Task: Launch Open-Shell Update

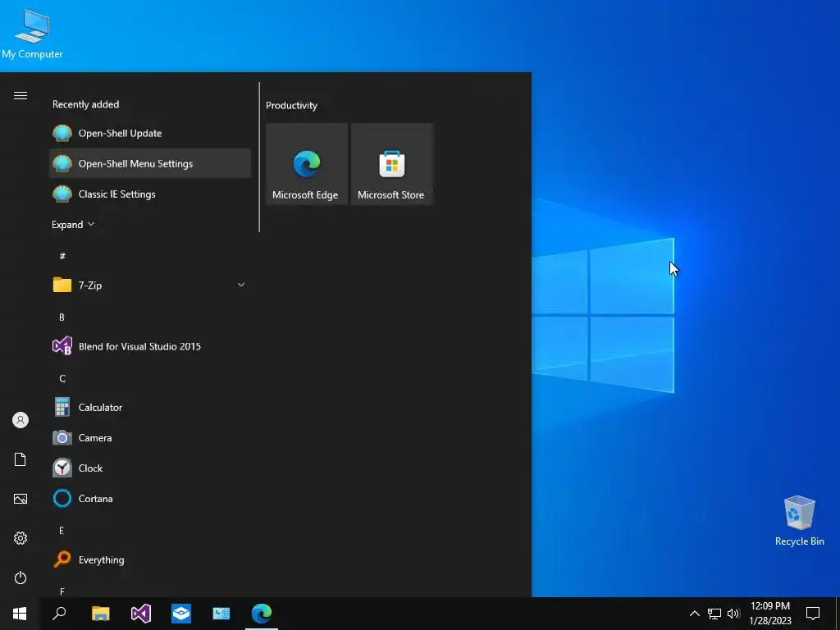Action: point(150,133)
